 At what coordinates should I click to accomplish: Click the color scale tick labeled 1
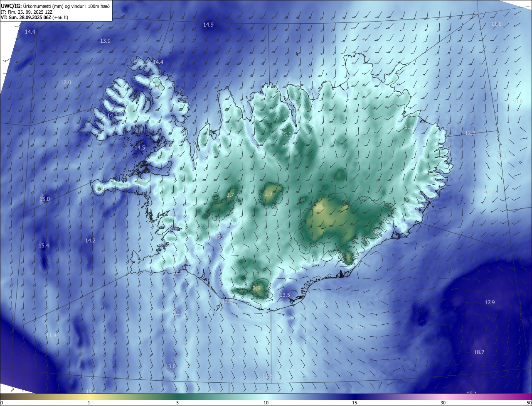coord(89,402)
